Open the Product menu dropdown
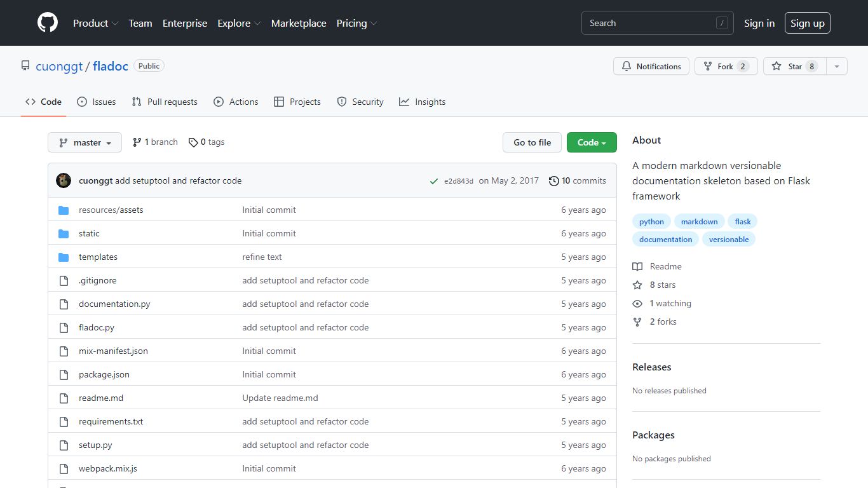 [x=95, y=23]
